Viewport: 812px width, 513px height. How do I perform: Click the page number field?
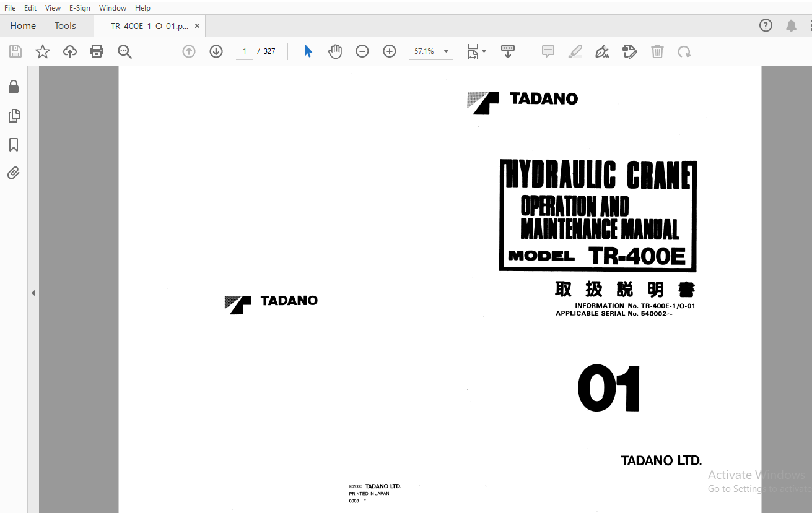tap(245, 51)
